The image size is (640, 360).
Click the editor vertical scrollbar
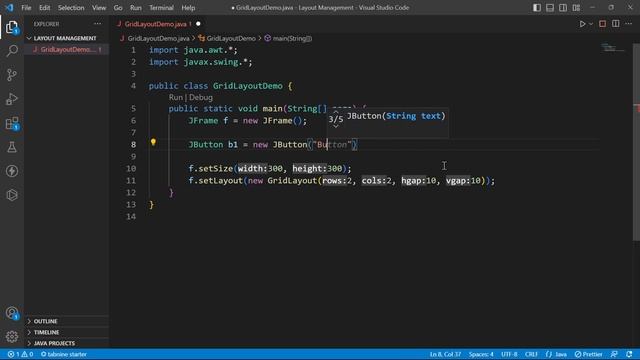(636, 143)
